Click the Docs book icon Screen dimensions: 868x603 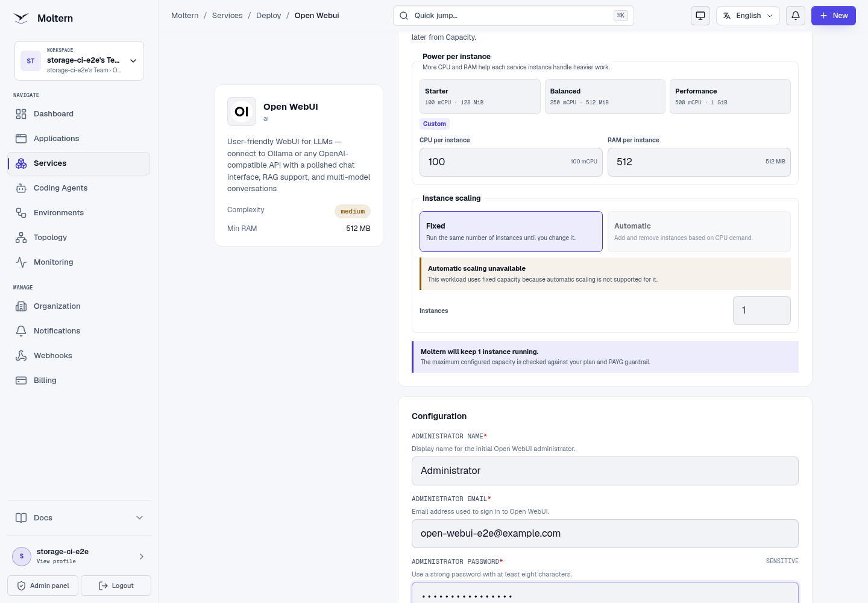[x=21, y=518]
